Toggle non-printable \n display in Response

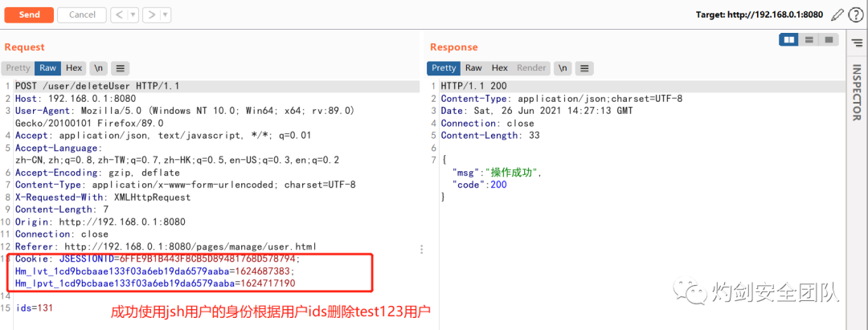pyautogui.click(x=563, y=68)
